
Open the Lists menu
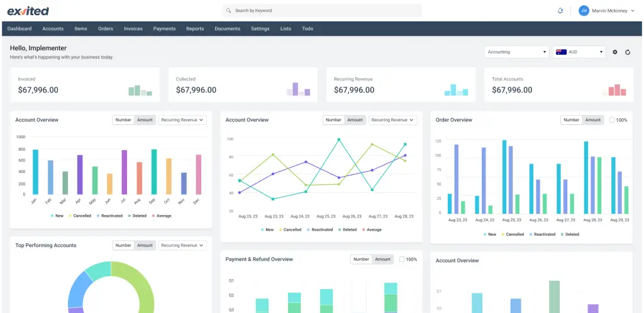pos(286,29)
